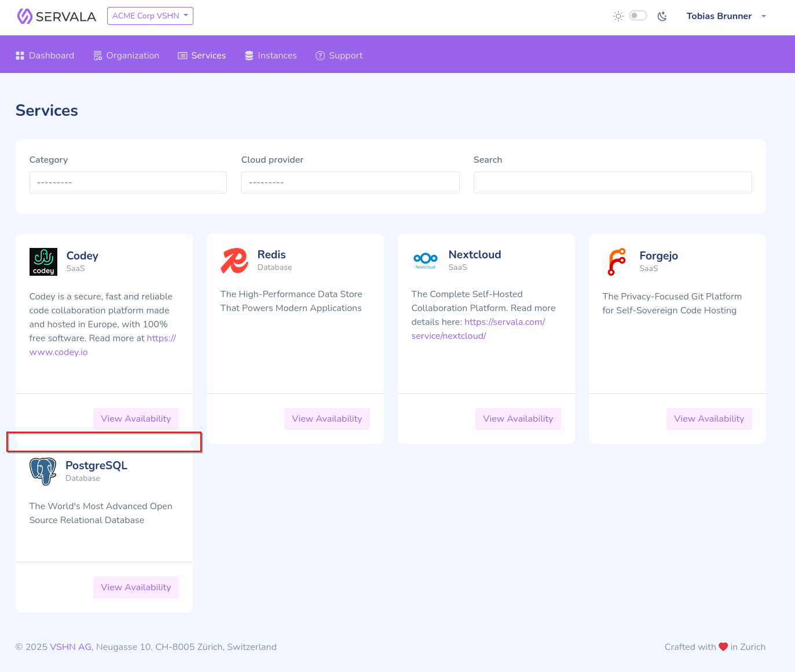
Task: Click the Nextcloud service logo
Action: [x=426, y=260]
